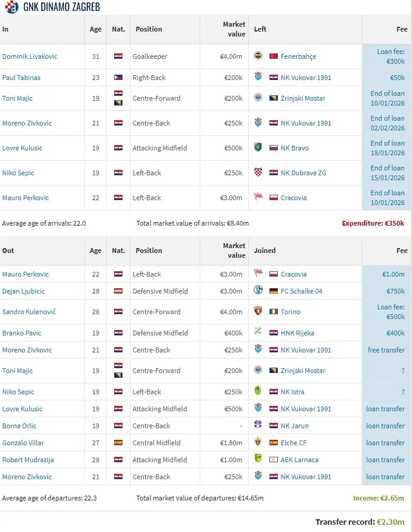This screenshot has height=532, width=412.
Task: Click the HNK Rijeka club link
Action: click(297, 333)
